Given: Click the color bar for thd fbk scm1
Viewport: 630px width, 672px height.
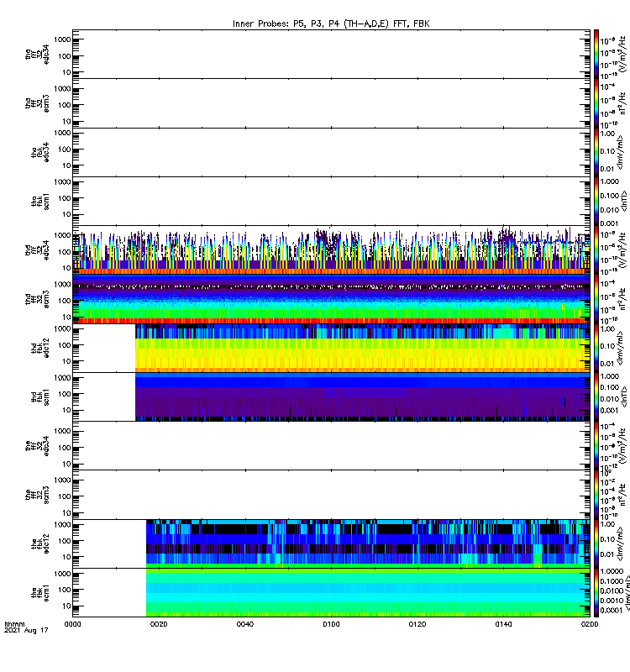Looking at the screenshot, I should point(596,396).
